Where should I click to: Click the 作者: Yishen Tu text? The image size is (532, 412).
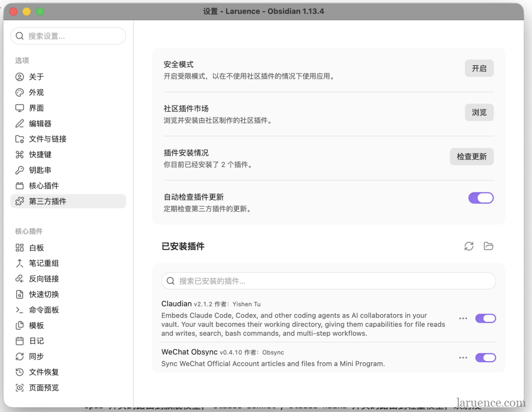[x=237, y=304]
